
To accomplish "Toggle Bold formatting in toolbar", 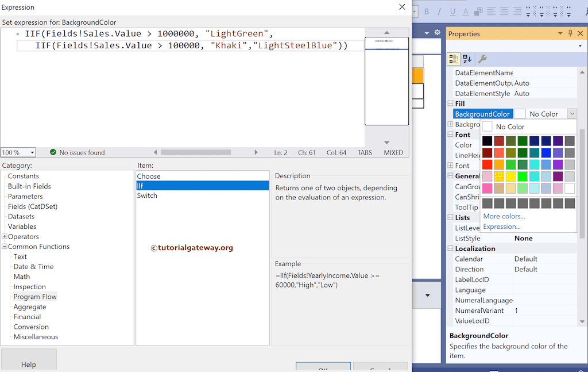I will pyautogui.click(x=427, y=11).
